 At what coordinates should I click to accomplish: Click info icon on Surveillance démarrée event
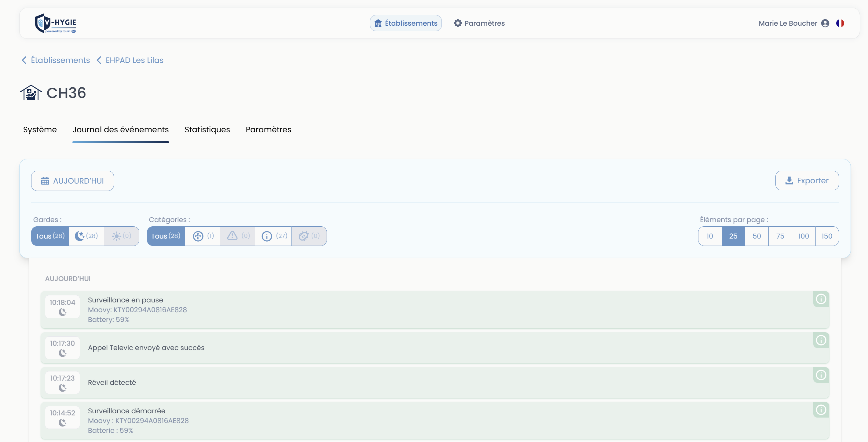click(821, 410)
